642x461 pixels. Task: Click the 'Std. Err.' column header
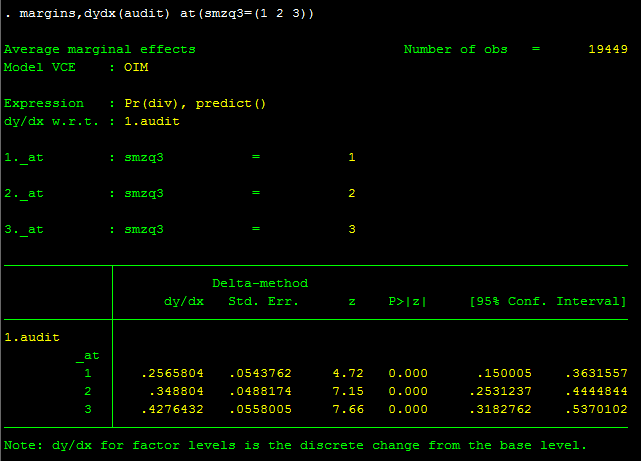[x=263, y=301]
